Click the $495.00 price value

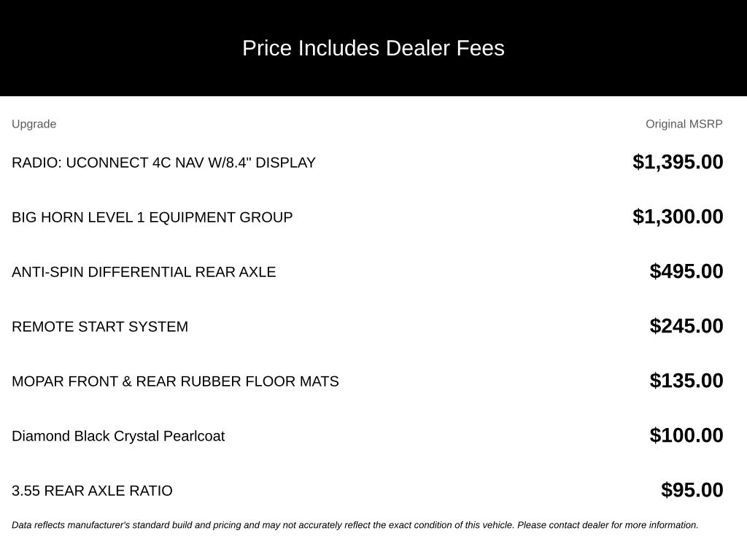coord(686,271)
